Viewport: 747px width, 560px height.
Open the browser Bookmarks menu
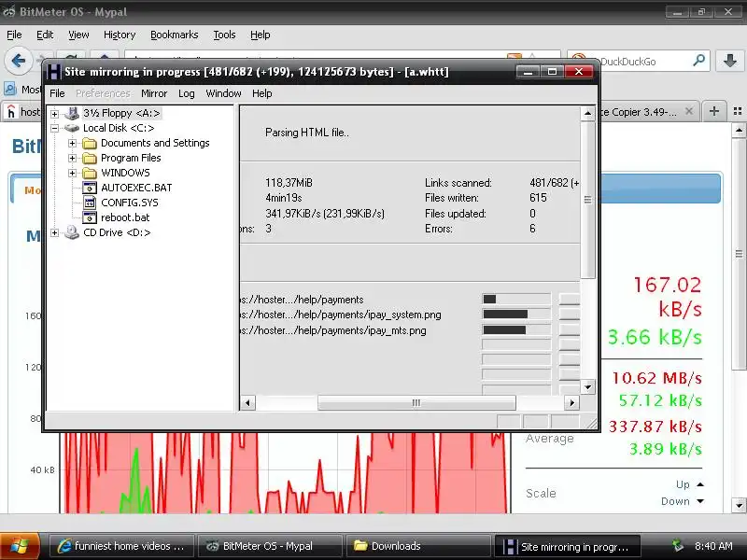tap(174, 35)
